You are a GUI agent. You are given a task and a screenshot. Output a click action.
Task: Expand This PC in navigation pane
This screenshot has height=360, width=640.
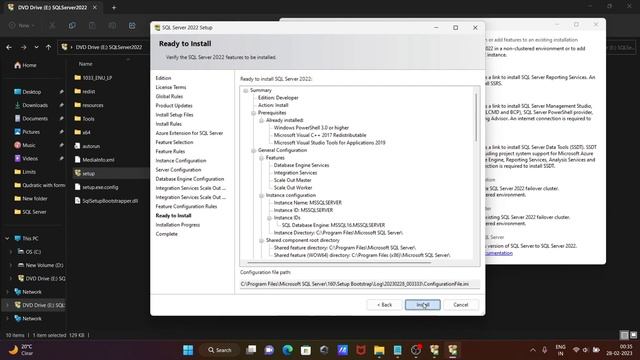tap(7, 238)
